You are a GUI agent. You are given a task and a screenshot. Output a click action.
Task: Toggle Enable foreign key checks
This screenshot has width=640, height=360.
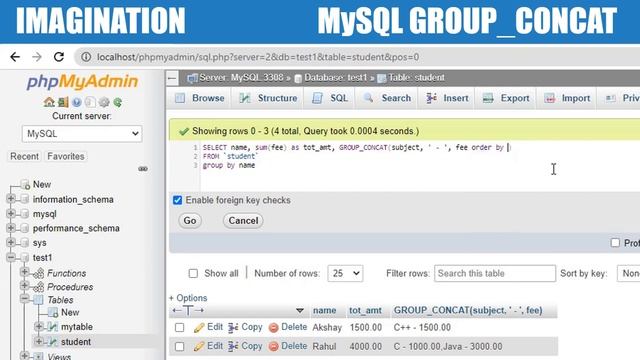tap(177, 200)
